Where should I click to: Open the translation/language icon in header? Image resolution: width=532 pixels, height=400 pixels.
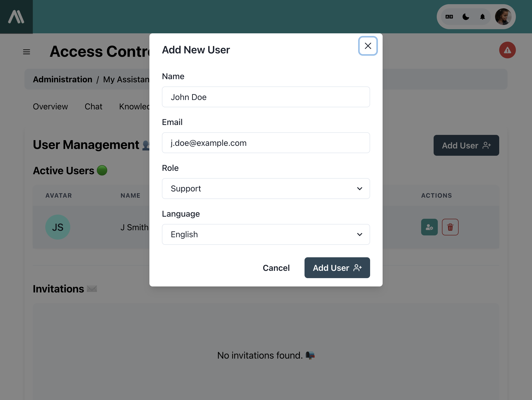pos(449,16)
